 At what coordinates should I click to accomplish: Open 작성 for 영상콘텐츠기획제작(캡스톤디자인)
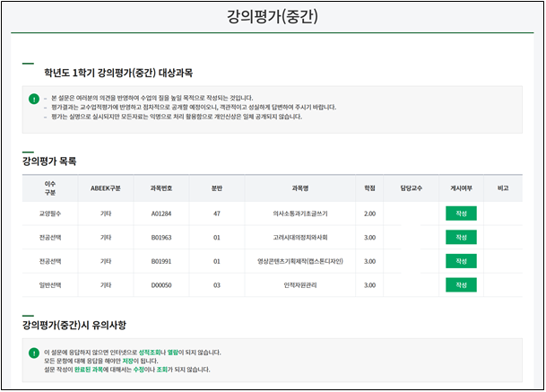point(461,261)
